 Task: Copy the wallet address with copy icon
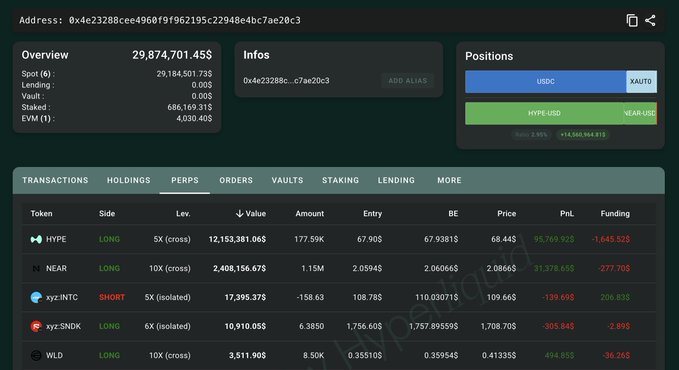click(632, 20)
